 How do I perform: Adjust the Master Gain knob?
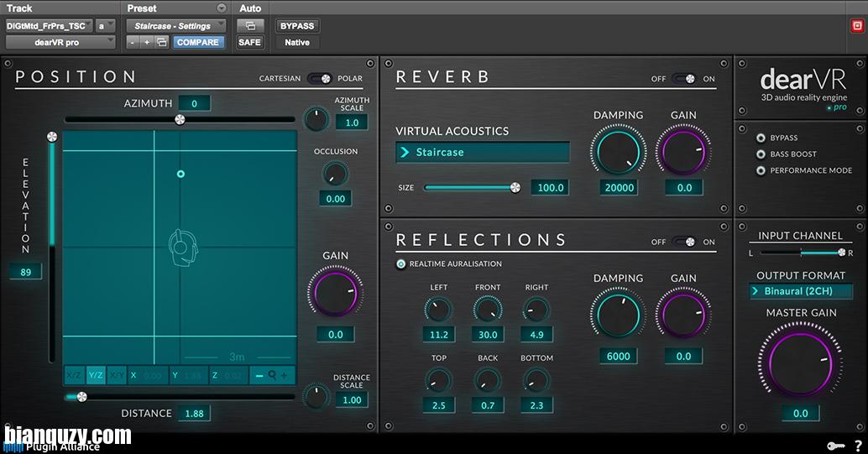[801, 363]
